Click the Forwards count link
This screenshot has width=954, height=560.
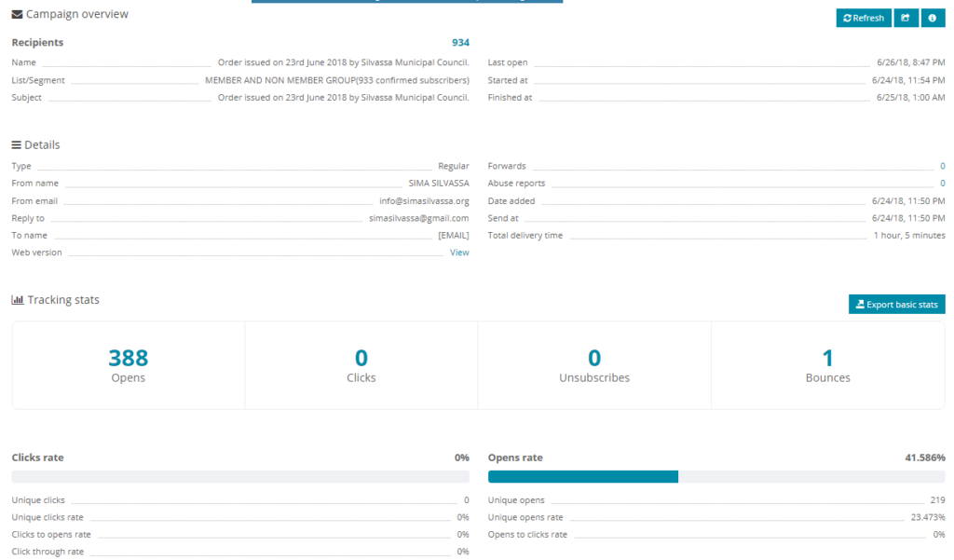coord(942,167)
